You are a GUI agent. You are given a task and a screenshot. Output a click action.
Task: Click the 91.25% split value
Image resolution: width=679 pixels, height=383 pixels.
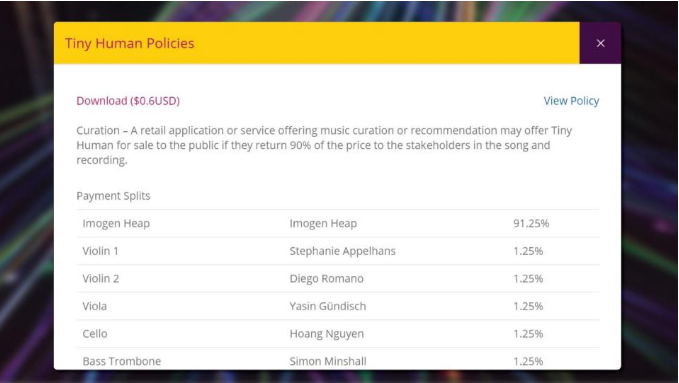pyautogui.click(x=531, y=224)
